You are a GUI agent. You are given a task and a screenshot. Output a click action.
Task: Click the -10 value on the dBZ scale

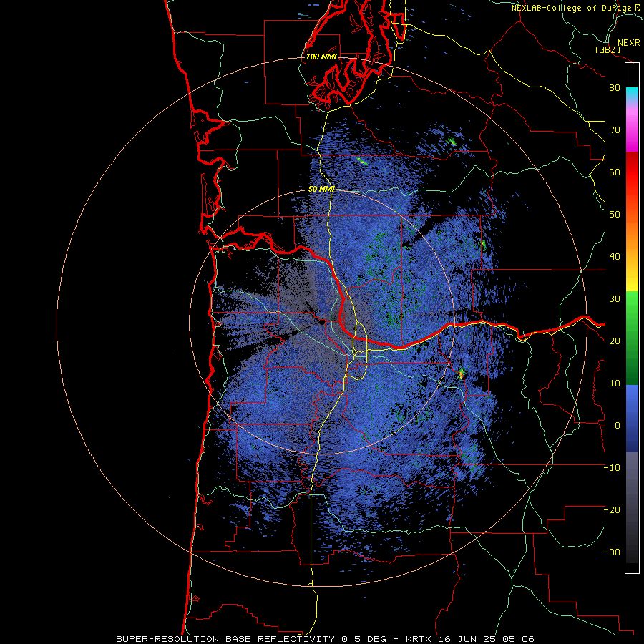pos(612,468)
